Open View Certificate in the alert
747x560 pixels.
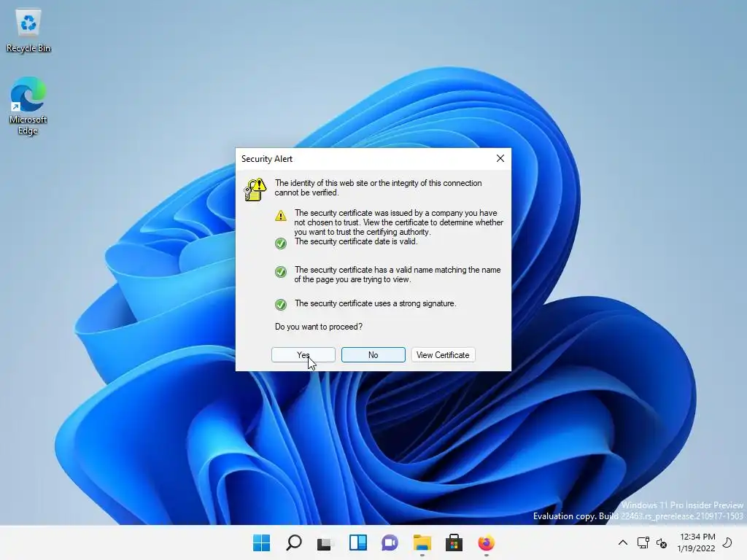(443, 355)
